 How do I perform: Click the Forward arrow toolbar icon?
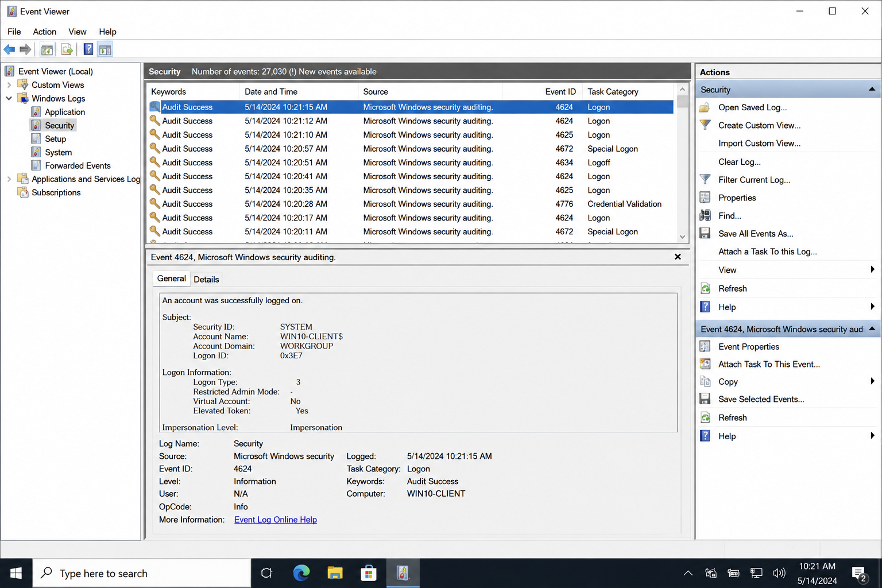coord(25,49)
